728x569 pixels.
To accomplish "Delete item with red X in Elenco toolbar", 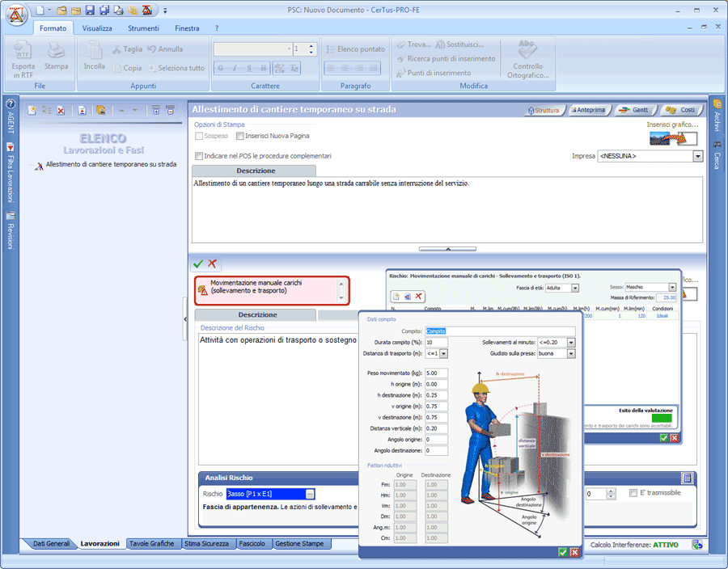I will coord(61,110).
